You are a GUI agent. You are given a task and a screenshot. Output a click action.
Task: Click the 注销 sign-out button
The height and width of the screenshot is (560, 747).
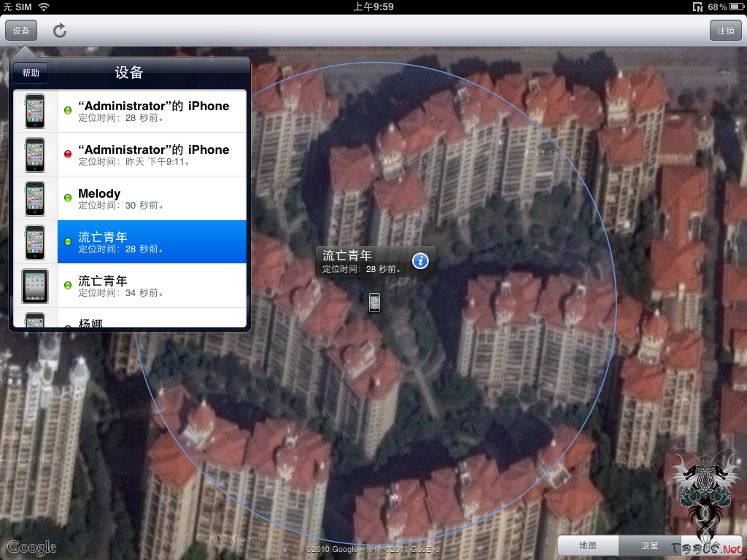(726, 31)
